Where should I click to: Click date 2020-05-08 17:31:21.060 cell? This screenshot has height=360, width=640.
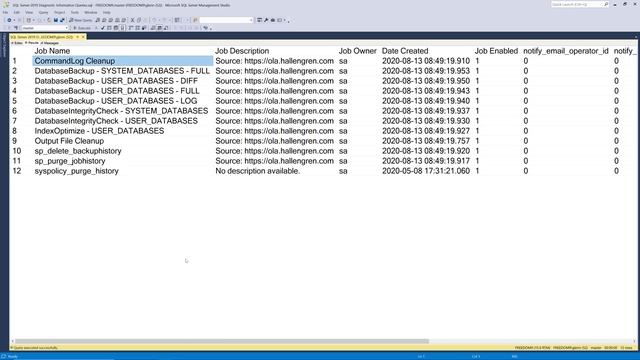[x=426, y=171]
